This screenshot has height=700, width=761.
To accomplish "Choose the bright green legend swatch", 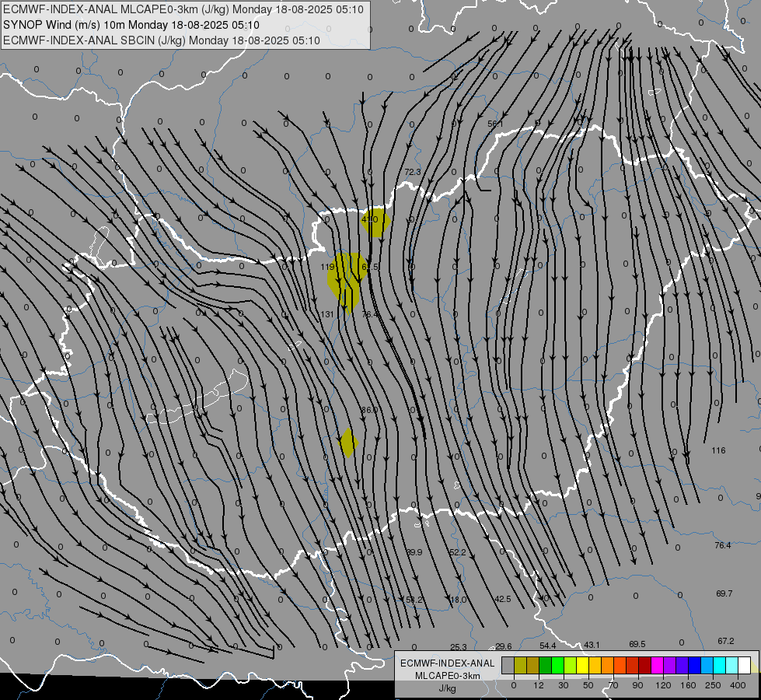I will [x=558, y=665].
